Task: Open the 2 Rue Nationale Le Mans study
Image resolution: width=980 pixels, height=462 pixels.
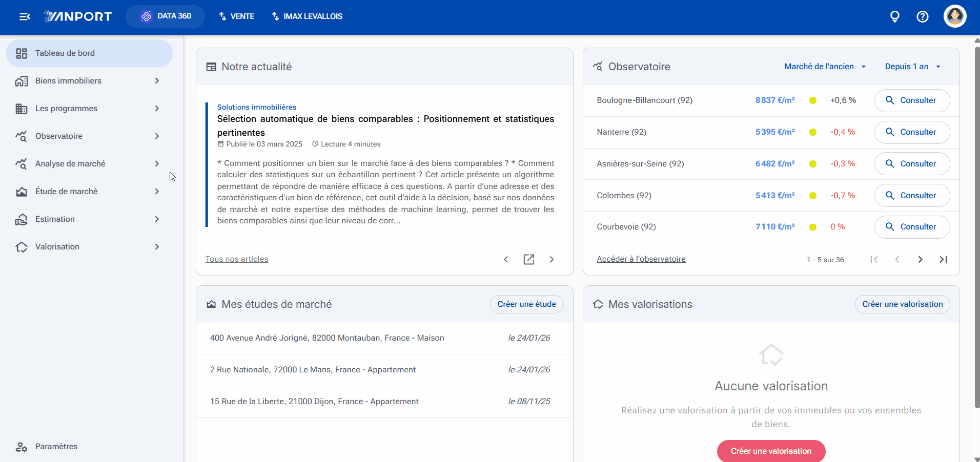Action: click(x=384, y=370)
